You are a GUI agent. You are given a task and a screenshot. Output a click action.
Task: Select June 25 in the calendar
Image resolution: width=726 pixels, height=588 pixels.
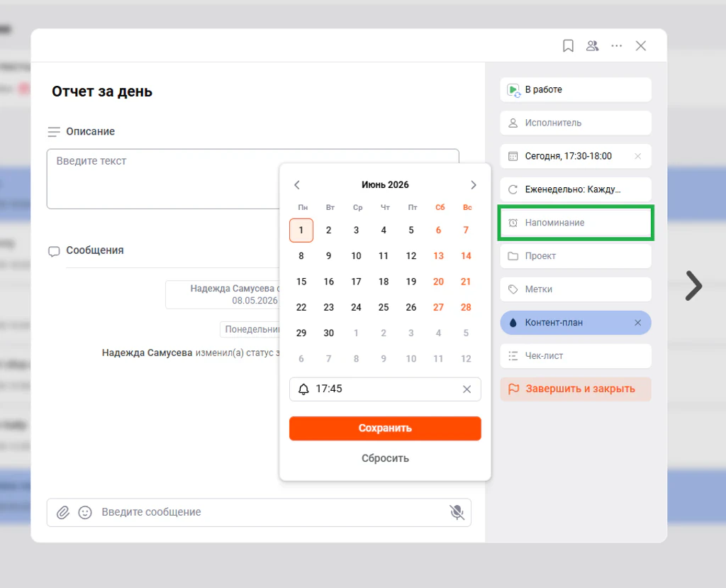[x=384, y=307]
